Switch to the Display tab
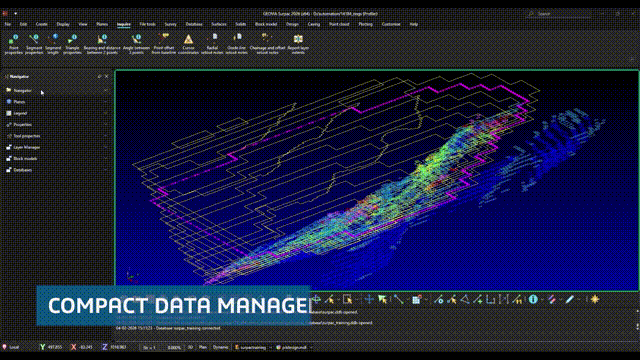Viewport: 640px width, 360px height. (x=63, y=24)
